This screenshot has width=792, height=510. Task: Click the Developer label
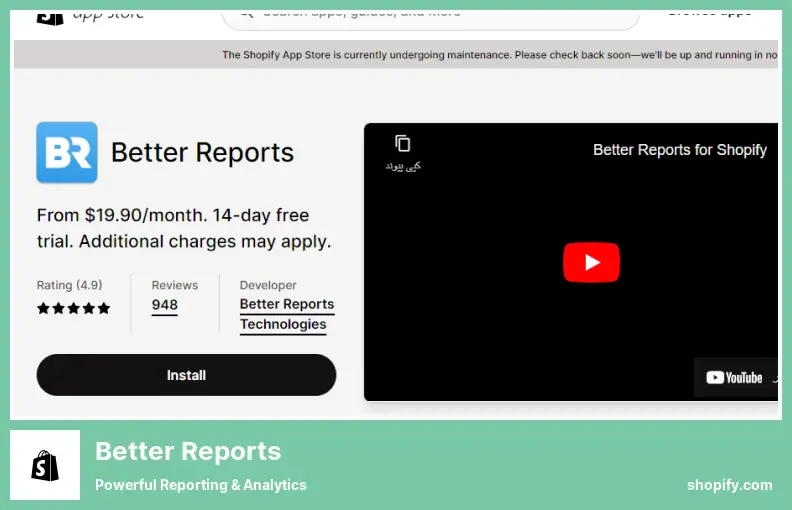tap(268, 285)
